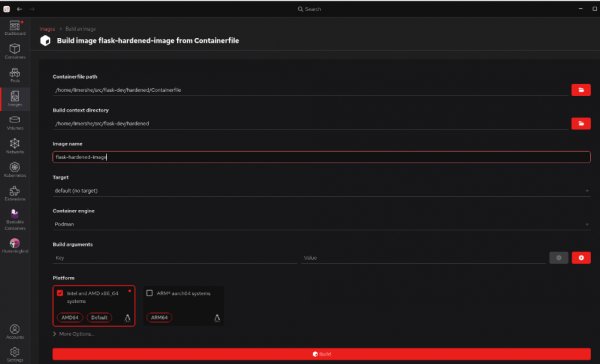Browse for Containerfile path folder button
600x364 pixels.
tap(581, 90)
